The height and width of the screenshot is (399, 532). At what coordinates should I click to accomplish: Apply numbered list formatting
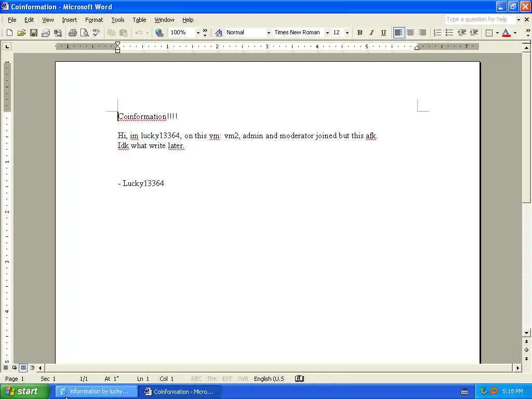pyautogui.click(x=437, y=33)
